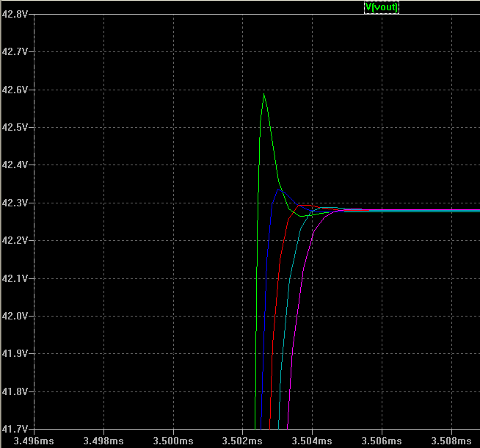Click the 41.9V vertical axis label
Image resolution: width=480 pixels, height=448 pixels.
click(x=15, y=353)
